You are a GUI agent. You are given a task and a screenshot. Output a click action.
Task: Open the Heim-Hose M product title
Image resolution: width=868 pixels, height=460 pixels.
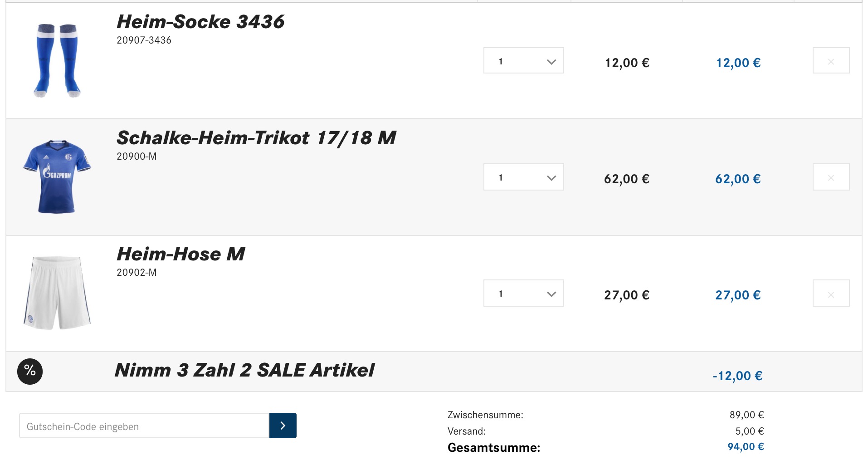180,254
